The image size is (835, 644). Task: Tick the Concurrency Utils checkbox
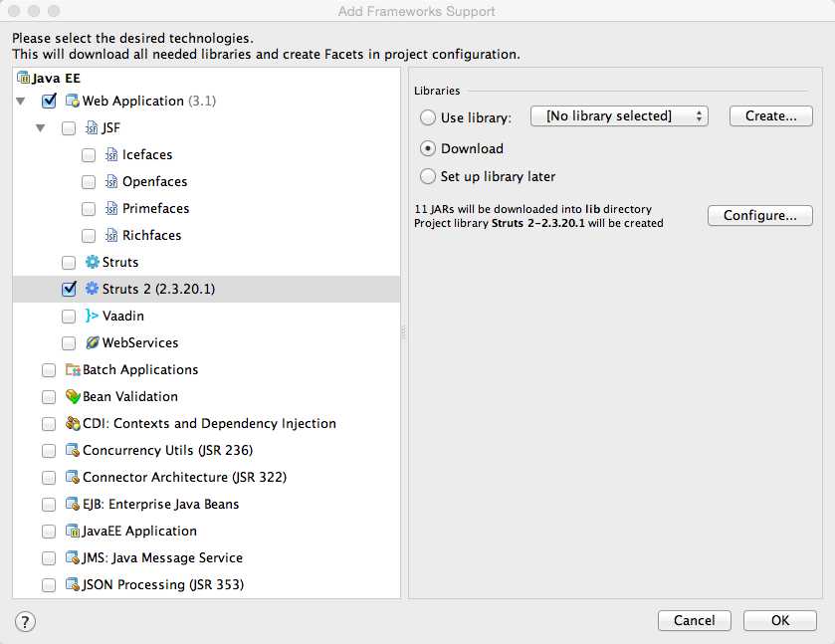pyautogui.click(x=49, y=451)
